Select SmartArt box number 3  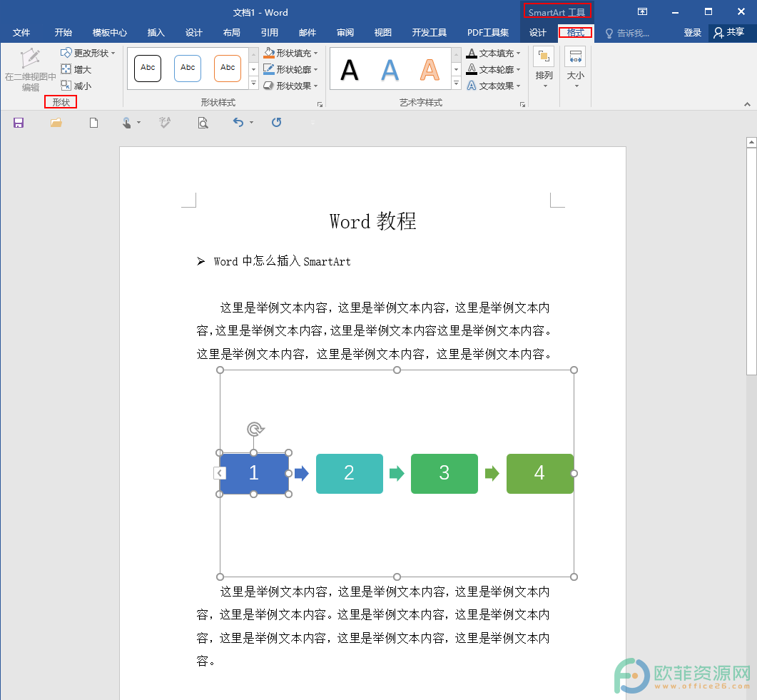[x=444, y=473]
